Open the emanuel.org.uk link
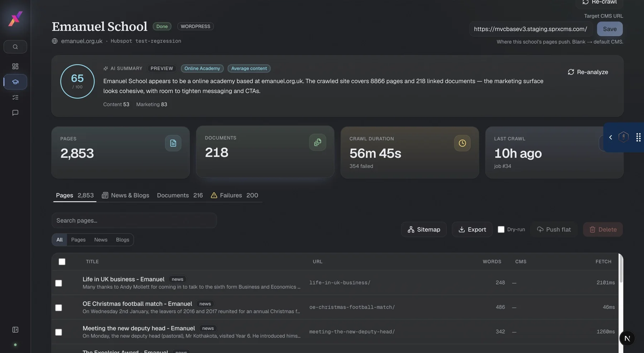644x353 pixels. [x=82, y=41]
